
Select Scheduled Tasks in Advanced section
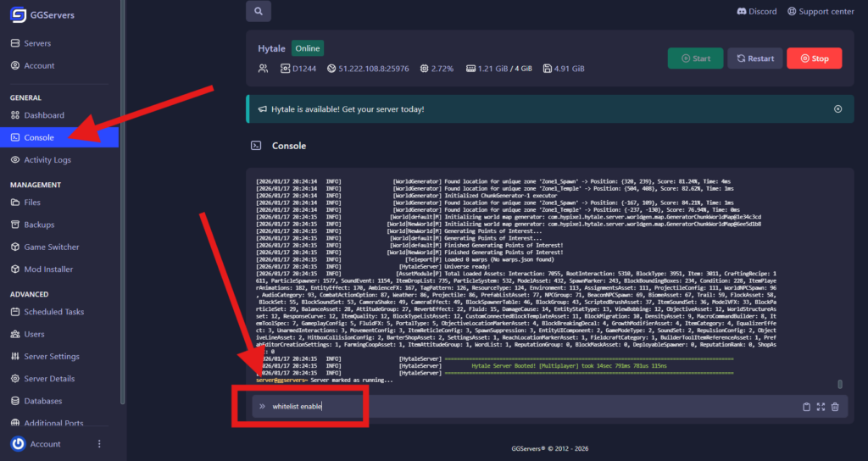pos(54,312)
